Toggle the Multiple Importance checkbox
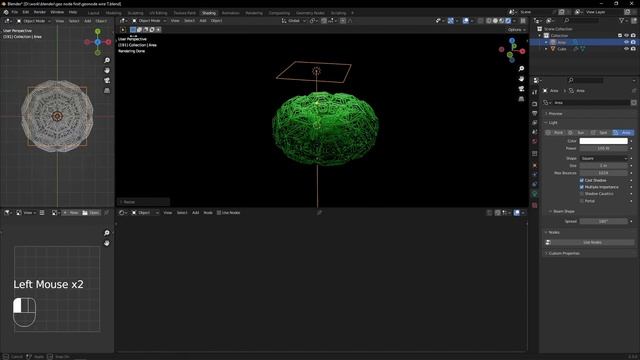 pyautogui.click(x=582, y=187)
